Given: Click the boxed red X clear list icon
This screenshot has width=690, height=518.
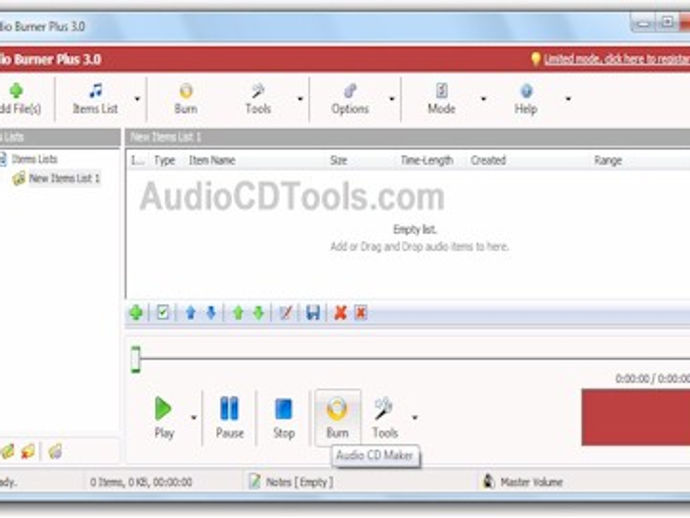Looking at the screenshot, I should tap(361, 313).
